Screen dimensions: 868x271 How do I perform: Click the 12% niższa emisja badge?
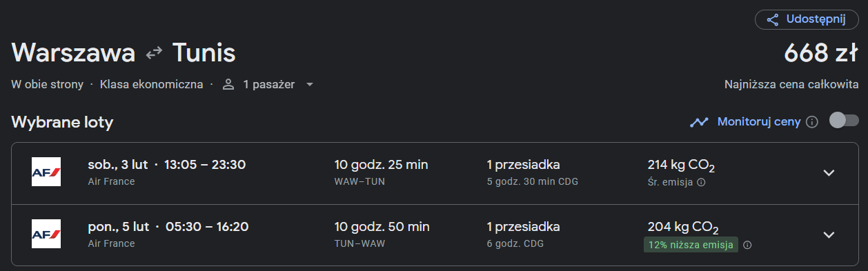point(691,245)
